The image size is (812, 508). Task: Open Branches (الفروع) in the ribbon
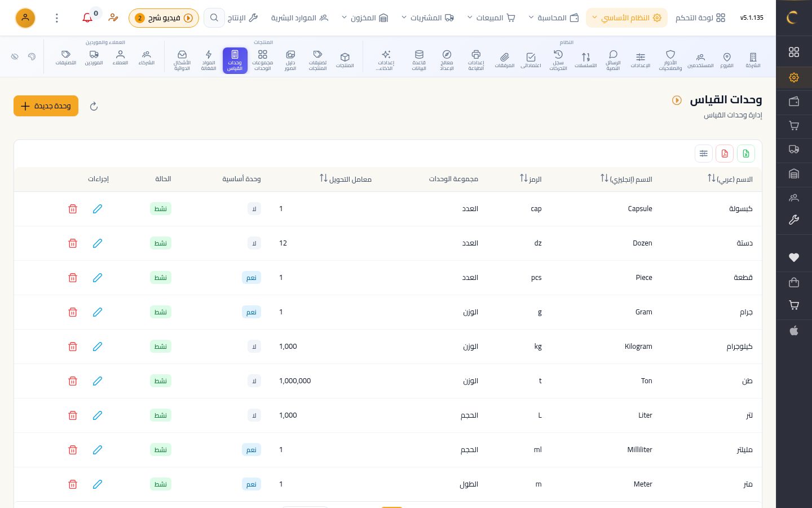(x=727, y=60)
